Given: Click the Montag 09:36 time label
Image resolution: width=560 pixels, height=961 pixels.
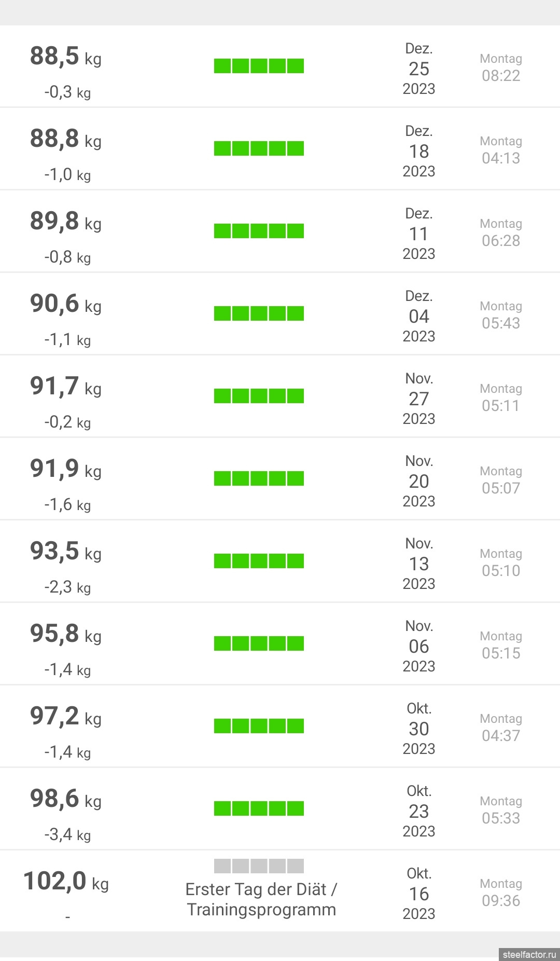Looking at the screenshot, I should point(501,893).
